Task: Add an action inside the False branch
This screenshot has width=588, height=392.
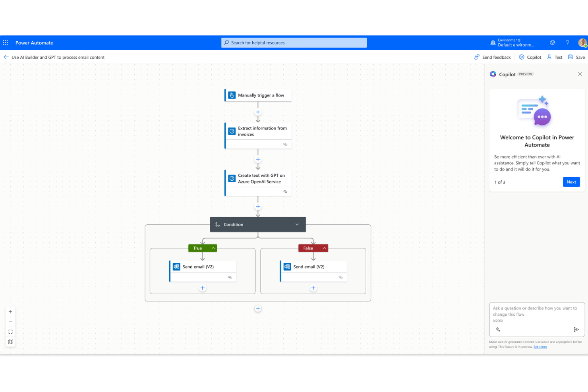Action: tap(313, 288)
